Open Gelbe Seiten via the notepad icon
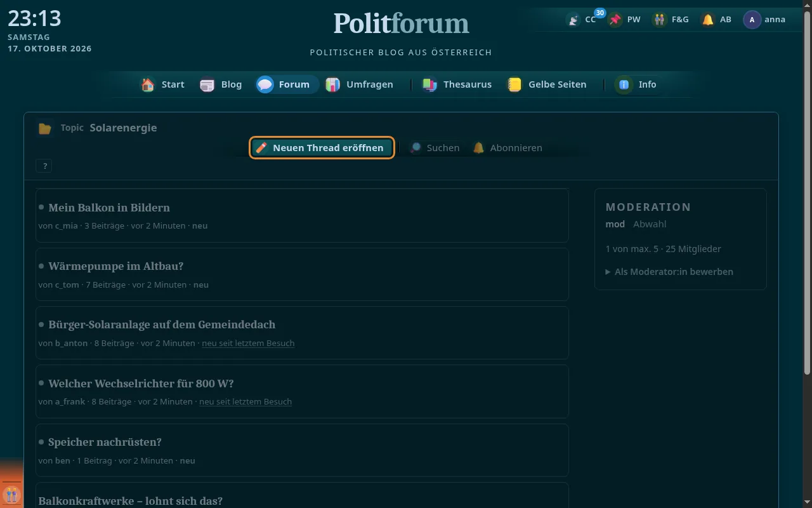The width and height of the screenshot is (812, 508). tap(514, 84)
